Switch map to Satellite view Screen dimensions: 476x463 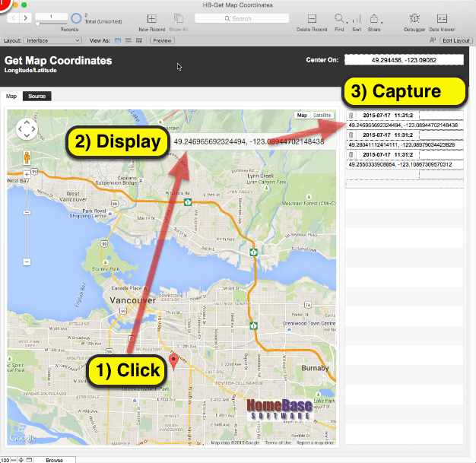click(322, 116)
